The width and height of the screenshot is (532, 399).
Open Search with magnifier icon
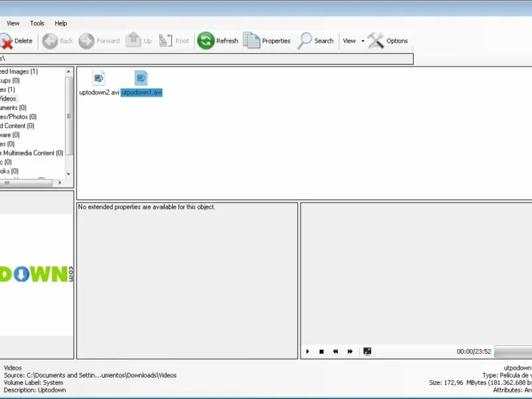coord(315,41)
